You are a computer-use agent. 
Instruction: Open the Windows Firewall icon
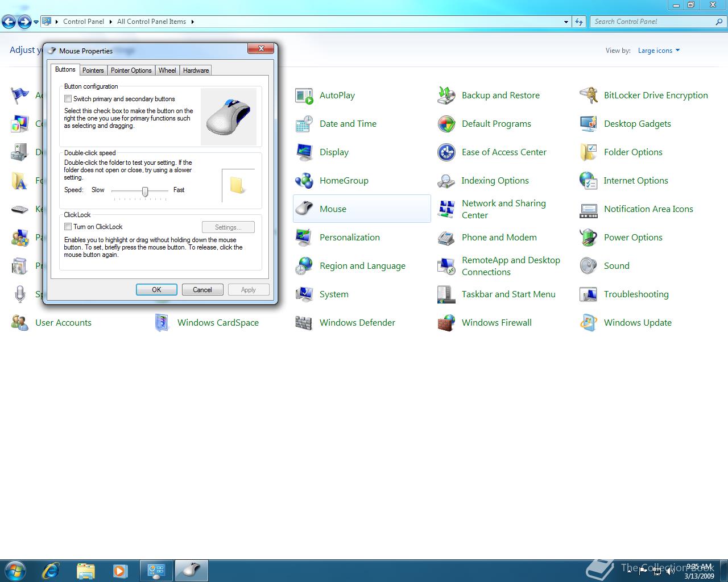click(x=446, y=323)
